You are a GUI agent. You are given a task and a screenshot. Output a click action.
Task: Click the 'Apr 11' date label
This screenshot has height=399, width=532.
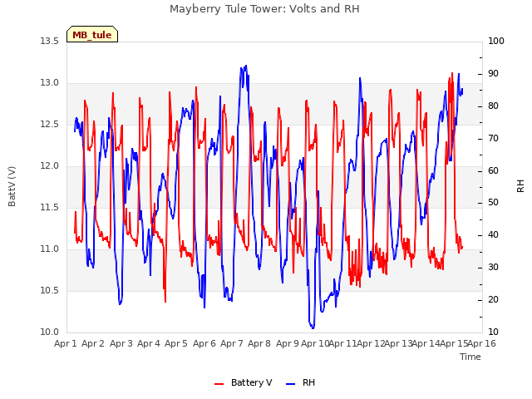pos(343,344)
